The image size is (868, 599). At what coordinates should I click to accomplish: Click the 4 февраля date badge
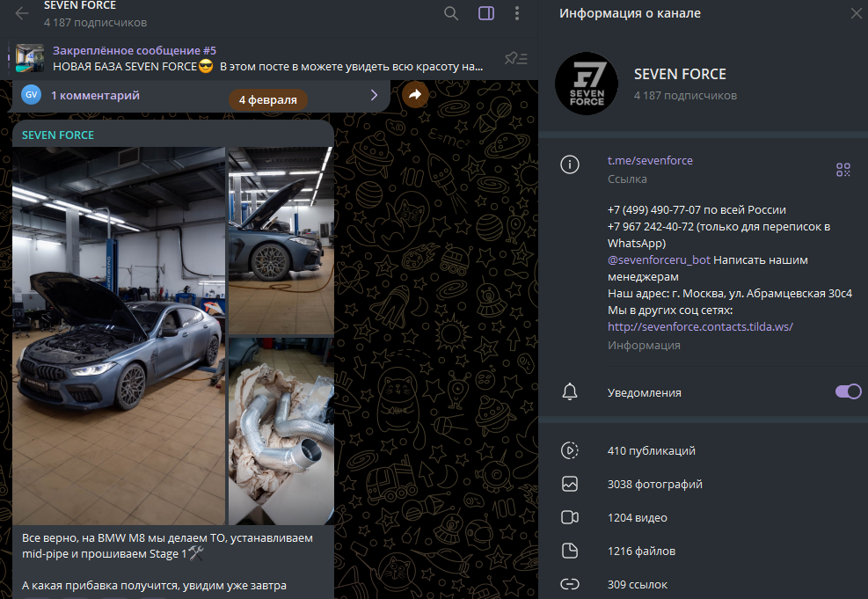pyautogui.click(x=267, y=100)
